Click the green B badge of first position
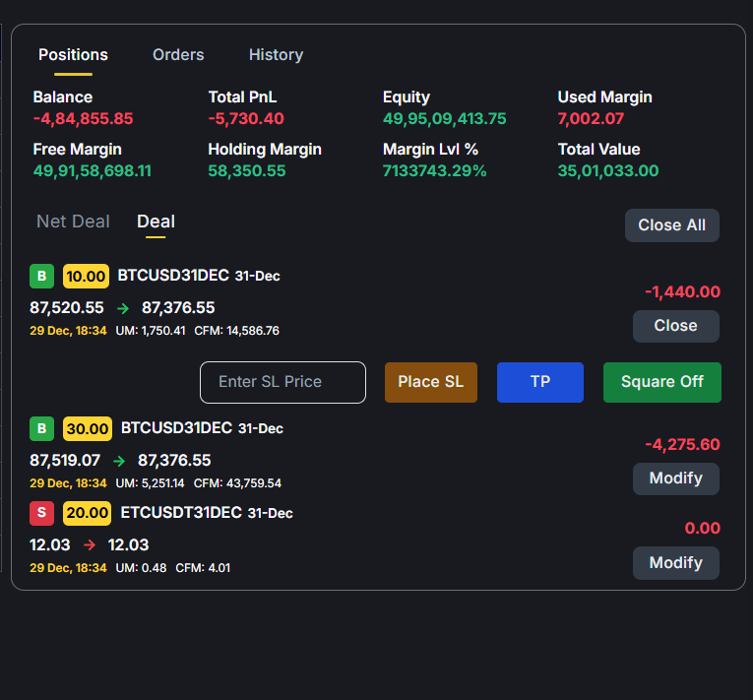Viewport: 753px width, 700px height. point(41,276)
